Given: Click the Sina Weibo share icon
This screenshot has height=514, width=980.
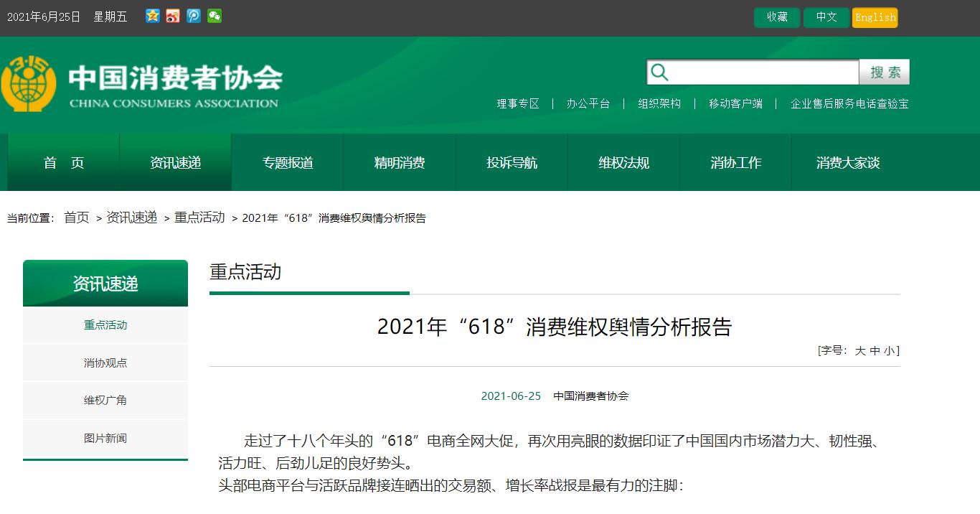Looking at the screenshot, I should click(x=173, y=16).
